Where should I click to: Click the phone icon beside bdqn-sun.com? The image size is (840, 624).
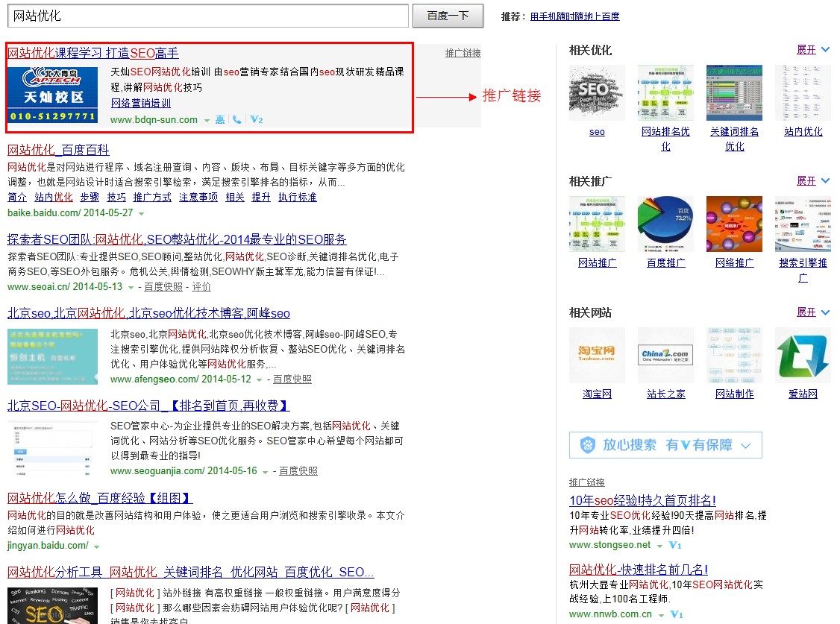pyautogui.click(x=237, y=119)
